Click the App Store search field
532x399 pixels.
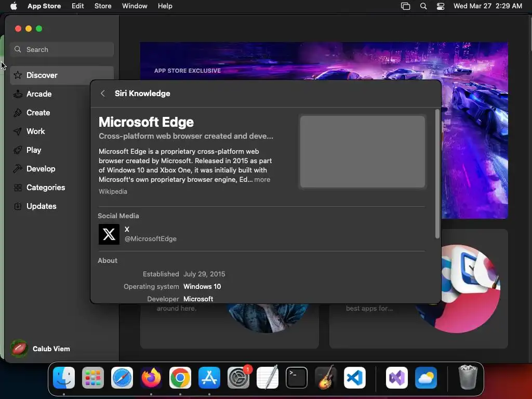click(62, 49)
